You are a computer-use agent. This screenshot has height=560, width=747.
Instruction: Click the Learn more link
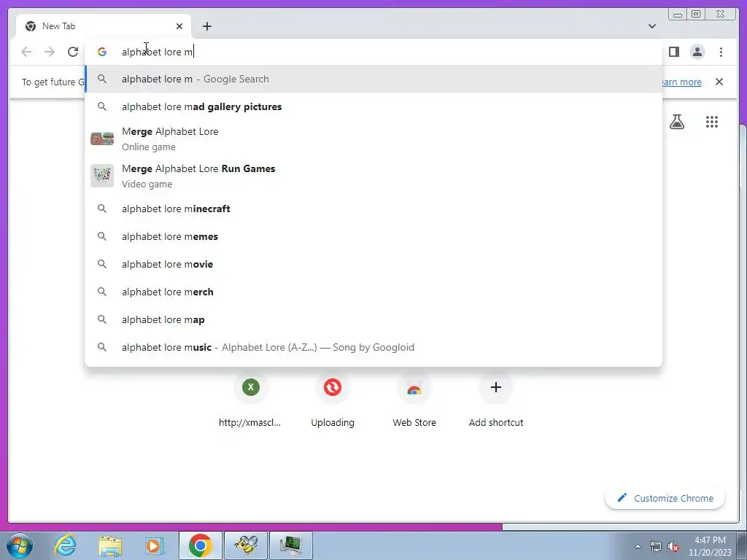click(681, 82)
